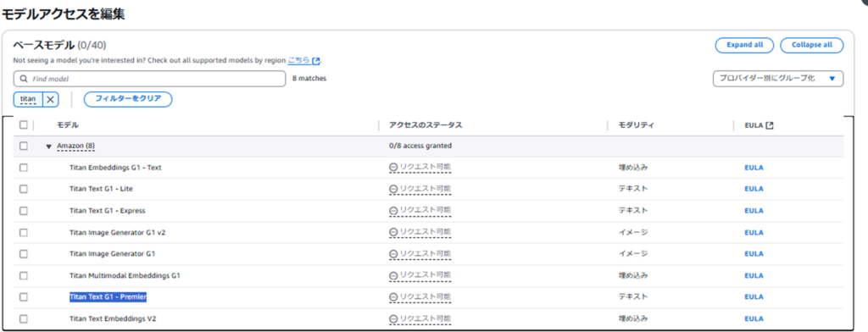Focus the Find model search field
This screenshot has height=332, width=868.
tap(149, 79)
